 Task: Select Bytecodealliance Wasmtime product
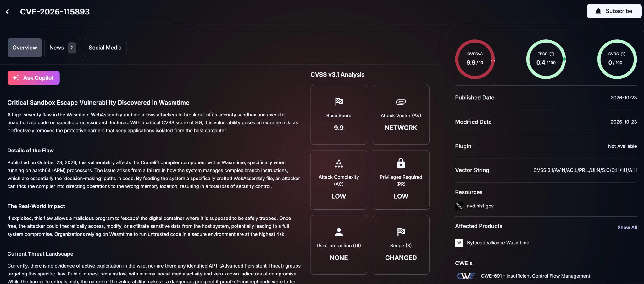[498, 243]
